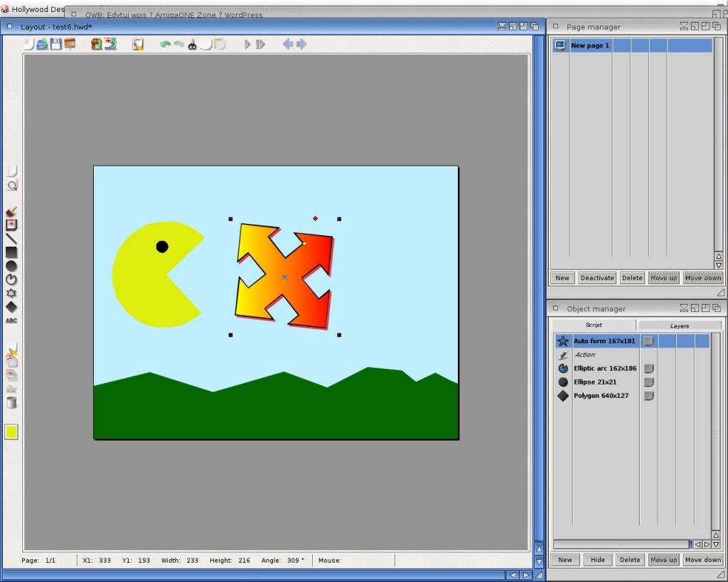728x582 pixels.
Task: Click Move up button in Page manager
Action: tap(663, 278)
